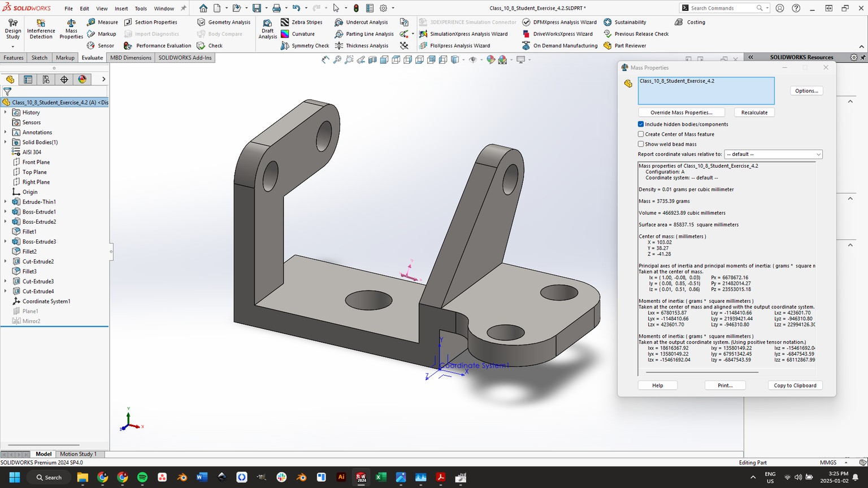Check Show weld bead mass
The image size is (868, 488).
(641, 144)
